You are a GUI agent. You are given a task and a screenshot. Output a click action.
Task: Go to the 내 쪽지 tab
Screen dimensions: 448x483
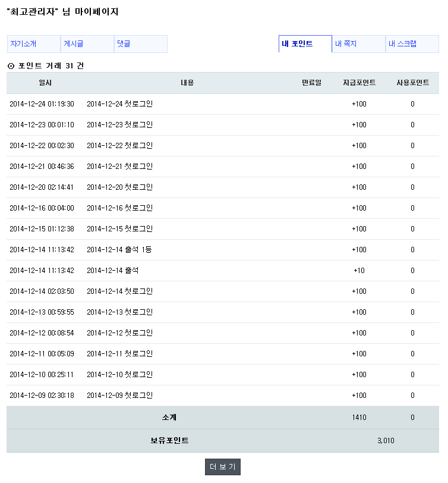[x=346, y=44]
